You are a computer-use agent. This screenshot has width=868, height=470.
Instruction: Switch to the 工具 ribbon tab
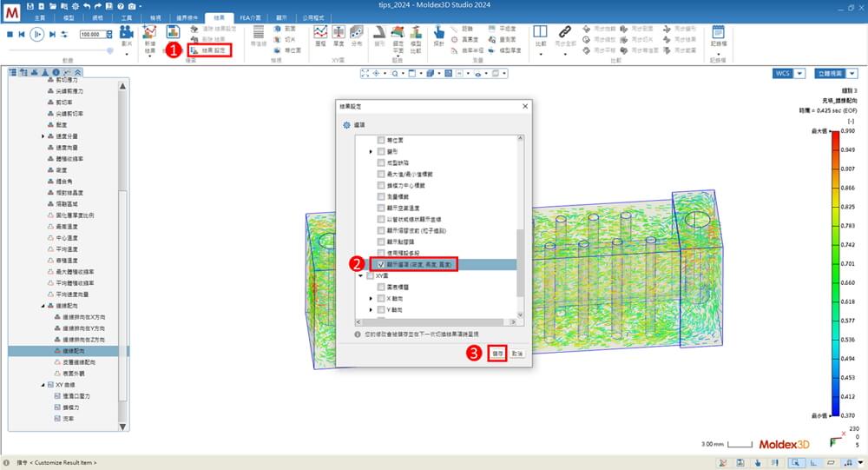(126, 17)
